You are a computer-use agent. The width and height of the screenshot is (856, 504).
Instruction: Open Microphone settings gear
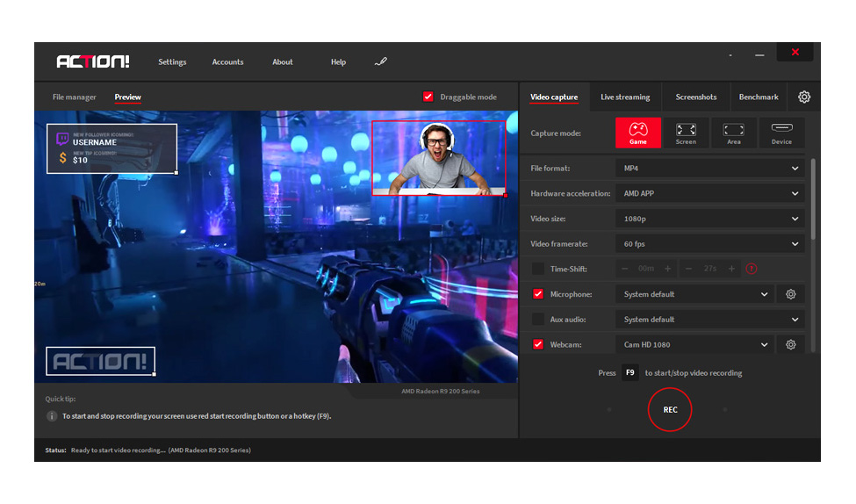tap(790, 294)
